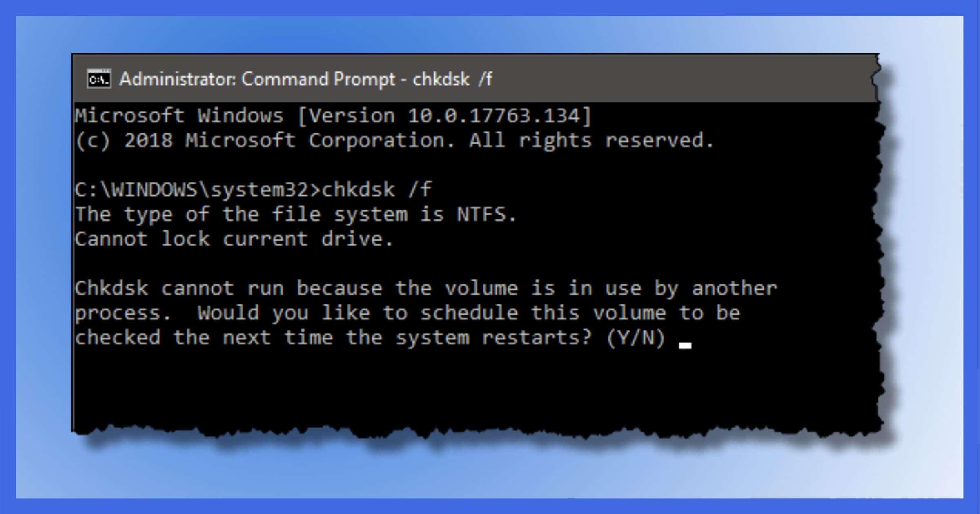Click the word 'NTFS' in output
Viewport: 980px width, 514px height.
(481, 214)
